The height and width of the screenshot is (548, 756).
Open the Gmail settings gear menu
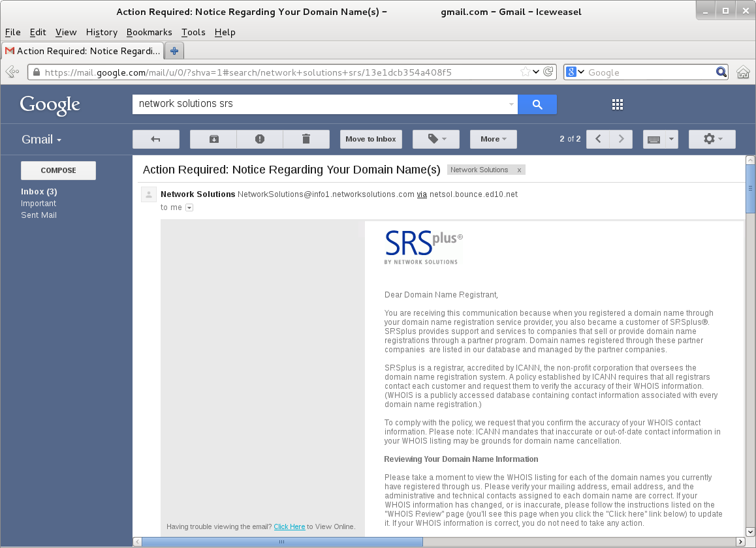pyautogui.click(x=712, y=140)
